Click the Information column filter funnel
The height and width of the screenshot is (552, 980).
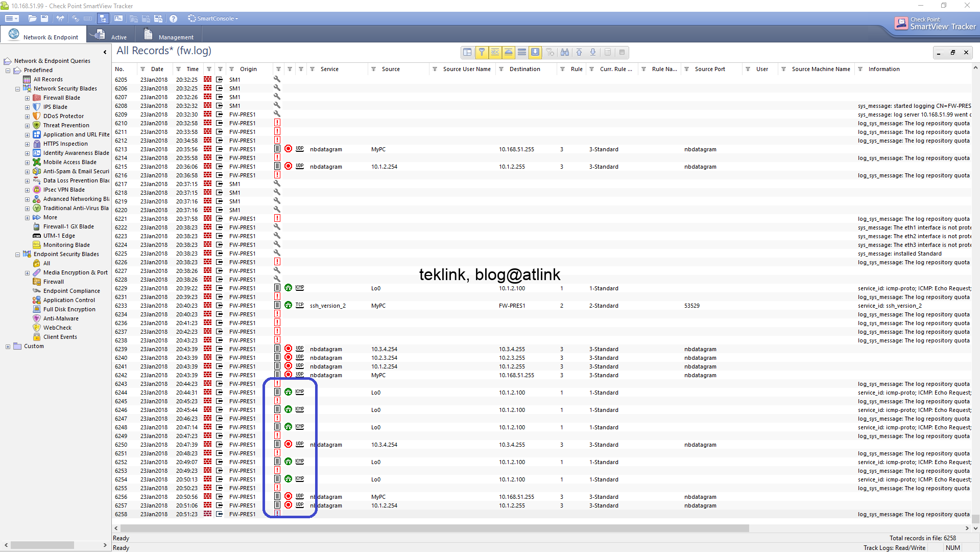[x=861, y=69]
